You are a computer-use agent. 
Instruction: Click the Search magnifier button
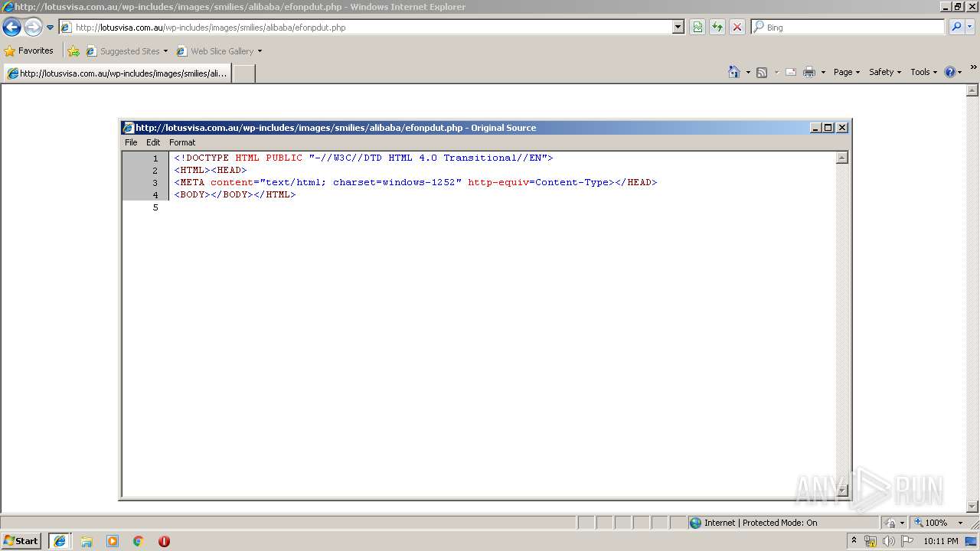956,27
